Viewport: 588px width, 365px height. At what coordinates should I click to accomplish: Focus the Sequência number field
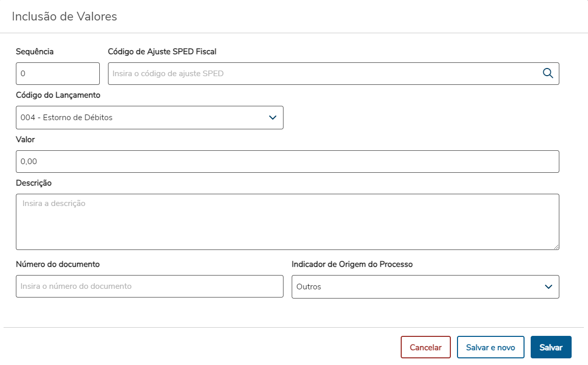[57, 74]
